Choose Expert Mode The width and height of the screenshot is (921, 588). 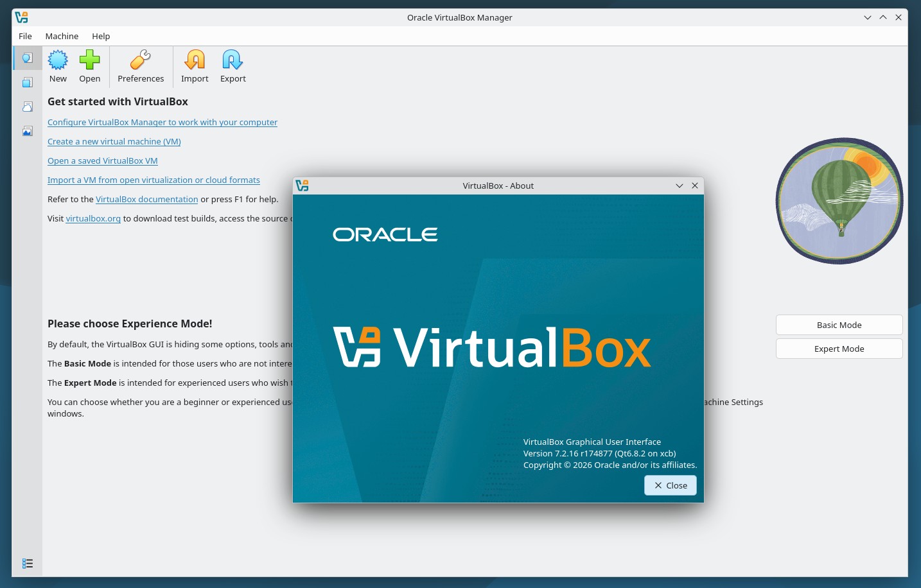(x=839, y=349)
